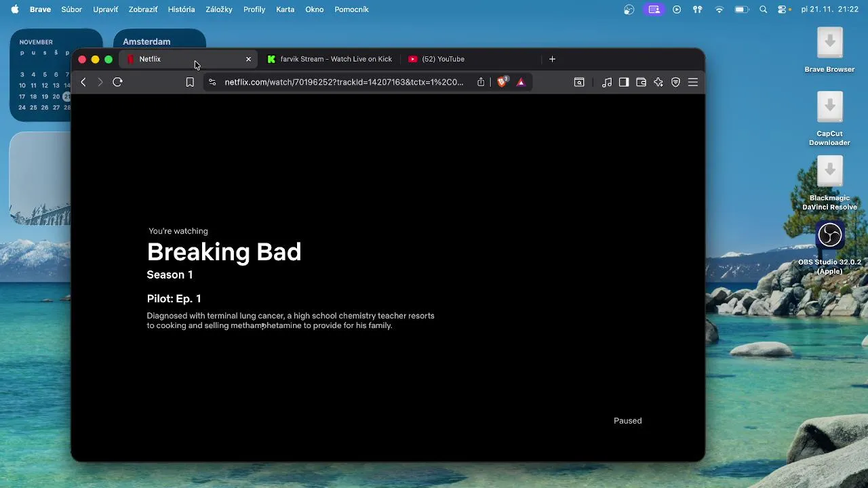The width and height of the screenshot is (868, 488).
Task: Open the Záložky menu
Action: pos(219,9)
